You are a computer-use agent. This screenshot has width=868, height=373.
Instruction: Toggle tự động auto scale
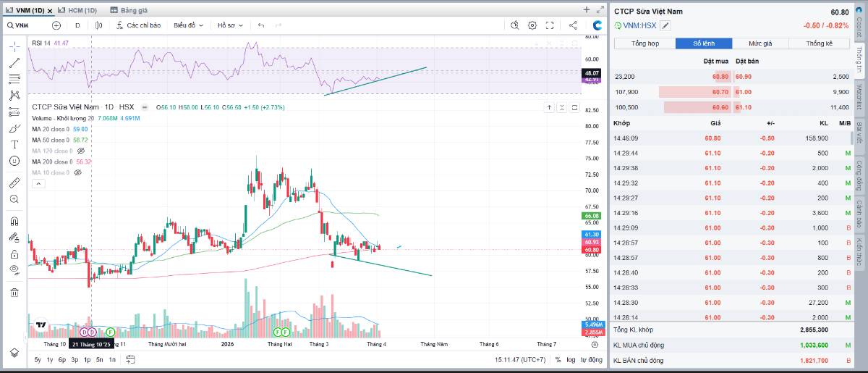click(x=591, y=359)
